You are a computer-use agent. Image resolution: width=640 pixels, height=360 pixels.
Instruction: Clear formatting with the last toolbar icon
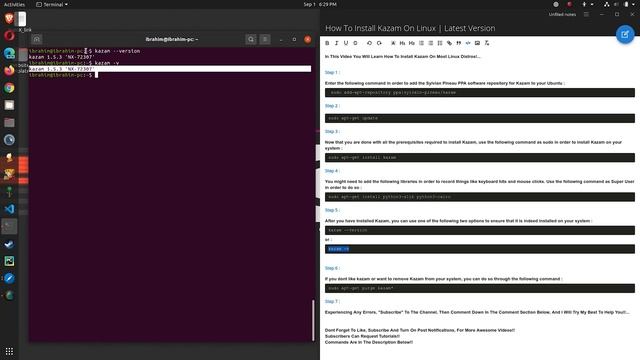(487, 43)
